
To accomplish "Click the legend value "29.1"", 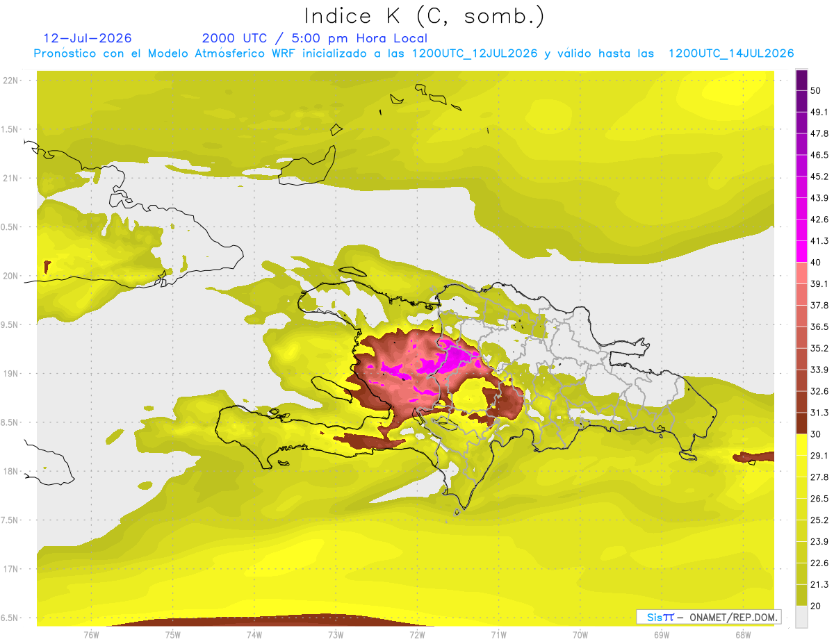I will coord(819,456).
